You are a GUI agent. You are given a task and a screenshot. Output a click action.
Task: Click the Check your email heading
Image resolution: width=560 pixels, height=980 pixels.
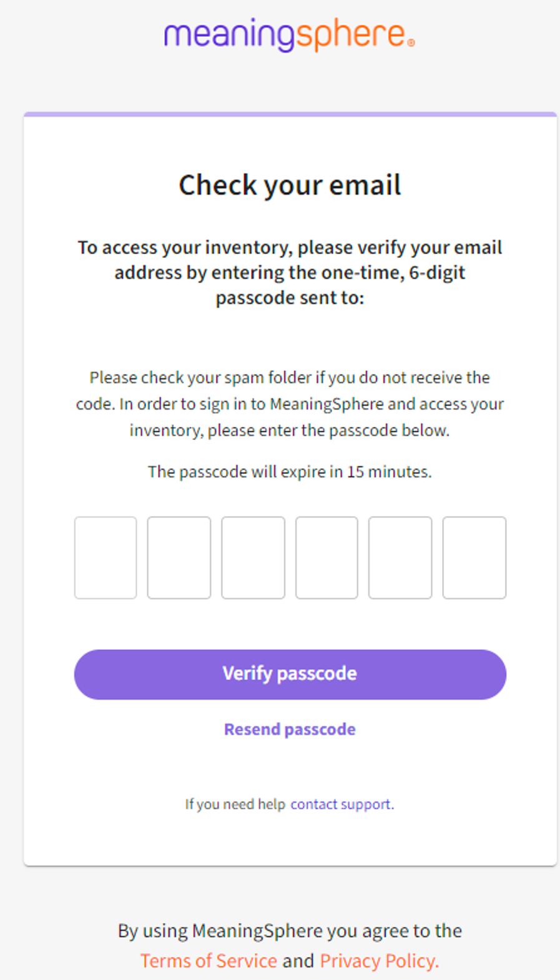click(290, 185)
